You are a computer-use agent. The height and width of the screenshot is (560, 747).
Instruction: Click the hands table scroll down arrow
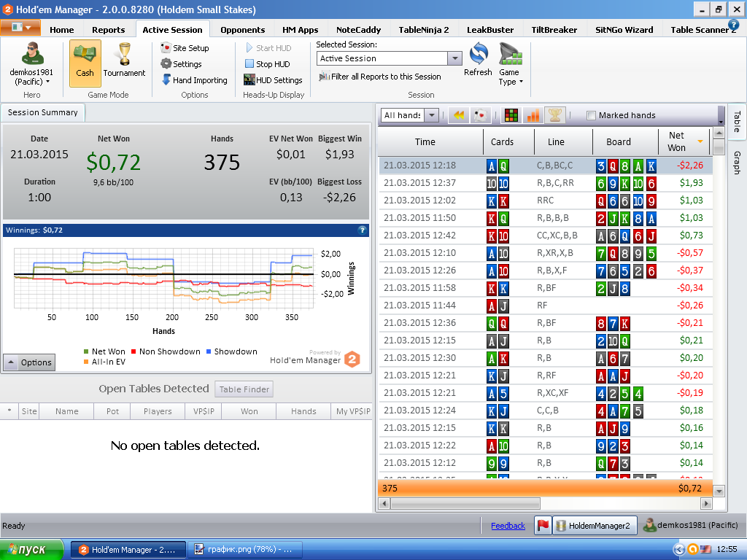click(x=719, y=491)
